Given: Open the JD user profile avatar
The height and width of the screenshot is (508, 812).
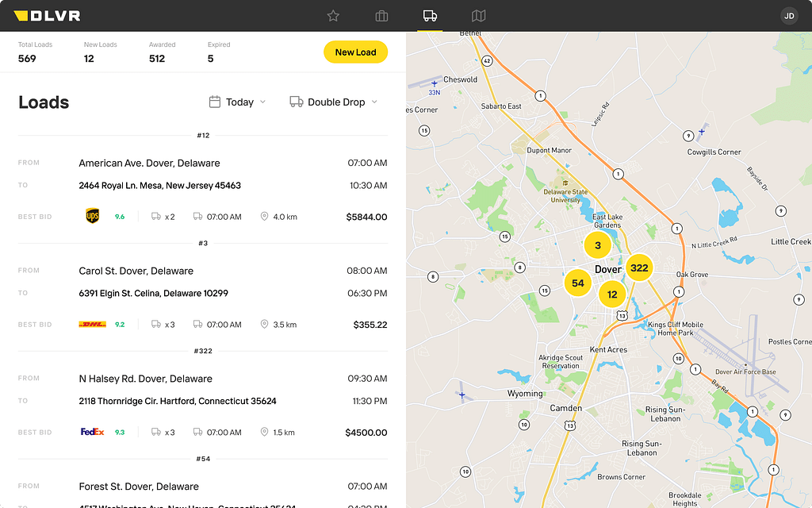Looking at the screenshot, I should [788, 16].
